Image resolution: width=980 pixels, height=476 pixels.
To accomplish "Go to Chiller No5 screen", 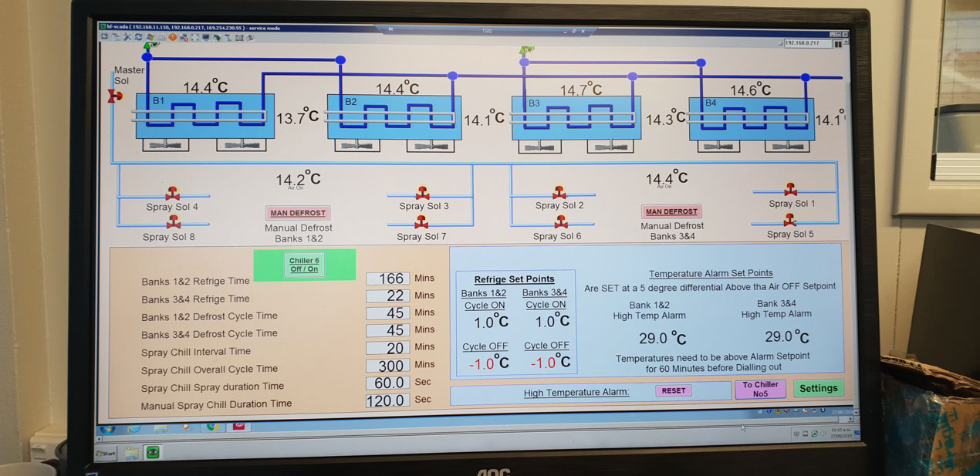I will point(760,389).
